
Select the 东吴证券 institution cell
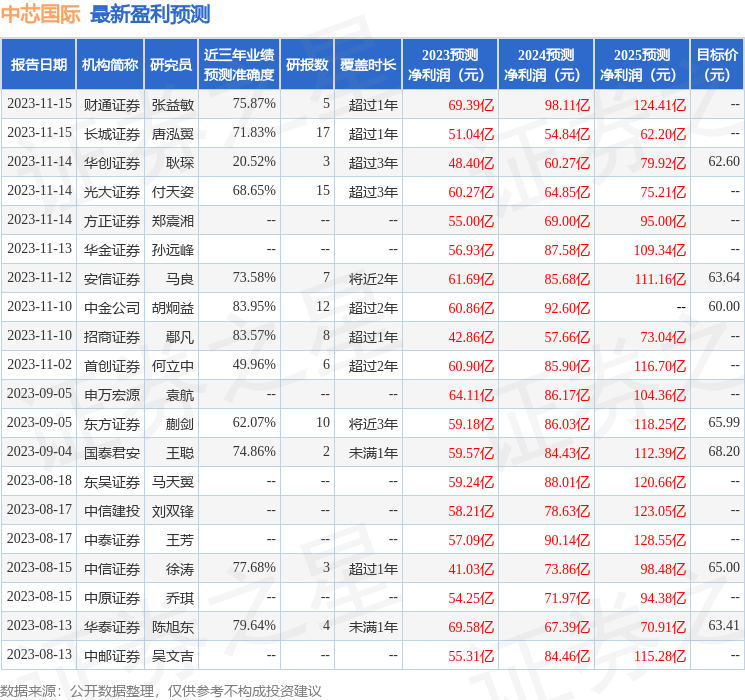click(112, 482)
